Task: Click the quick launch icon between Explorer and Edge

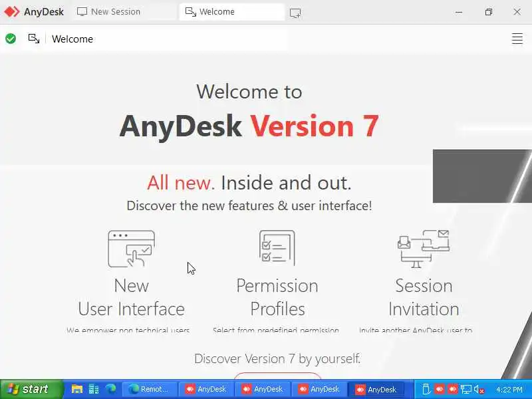Action: point(94,389)
